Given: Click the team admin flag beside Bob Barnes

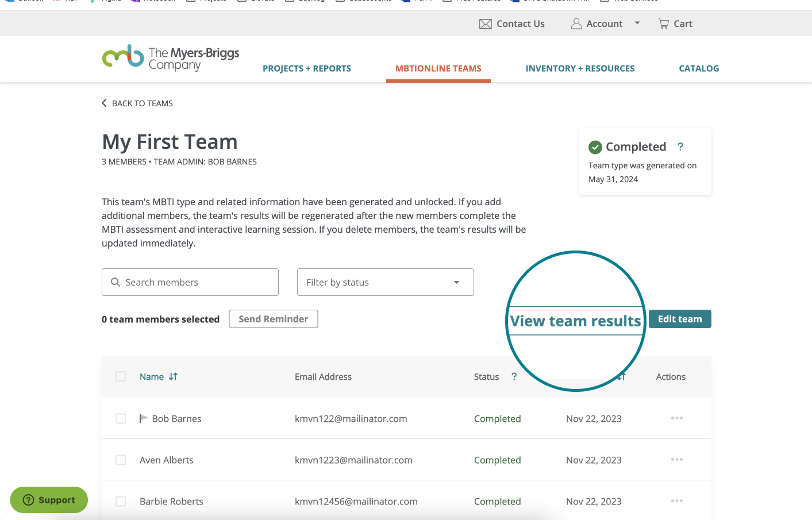Looking at the screenshot, I should pyautogui.click(x=144, y=418).
